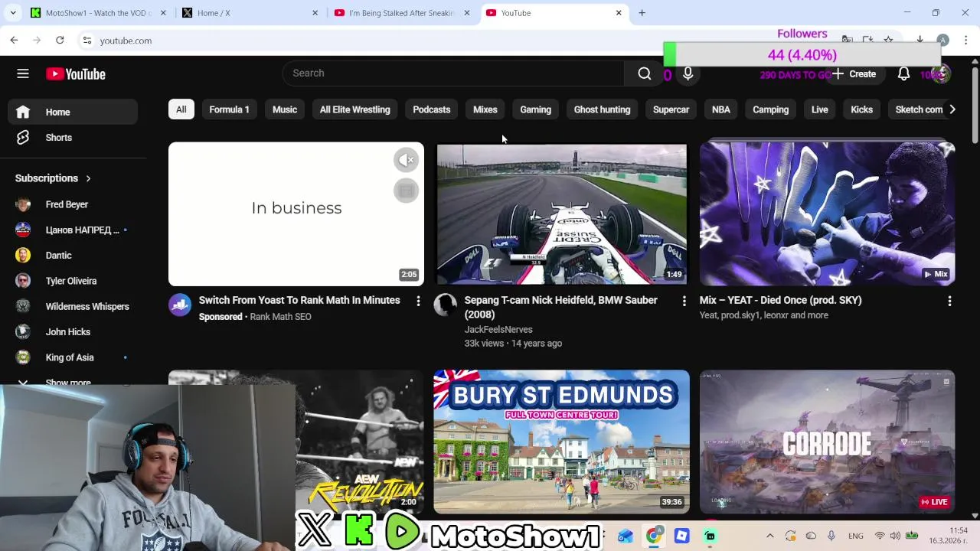This screenshot has width=980, height=551.
Task: Select the Mixes chip
Action: tap(485, 109)
